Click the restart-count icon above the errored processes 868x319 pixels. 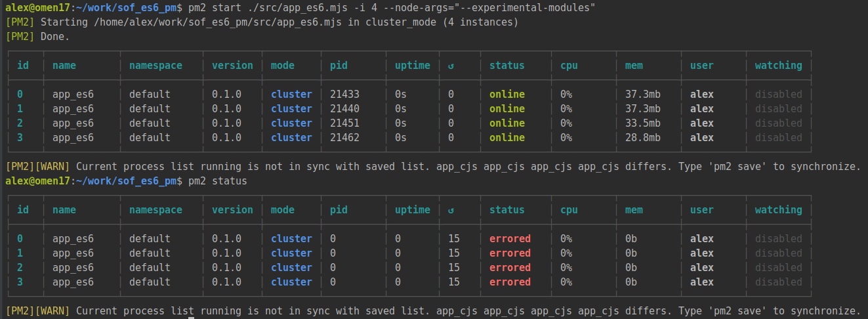pyautogui.click(x=451, y=210)
